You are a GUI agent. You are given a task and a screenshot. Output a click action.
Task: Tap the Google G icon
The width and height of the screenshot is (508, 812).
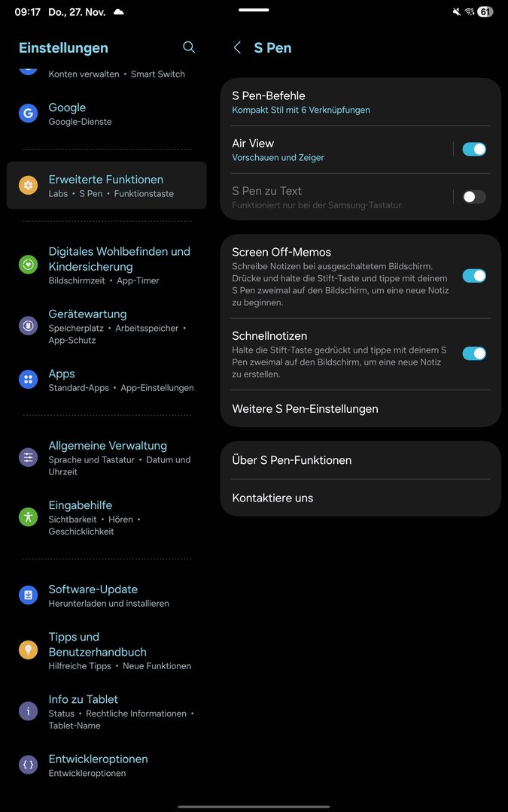[x=28, y=114]
